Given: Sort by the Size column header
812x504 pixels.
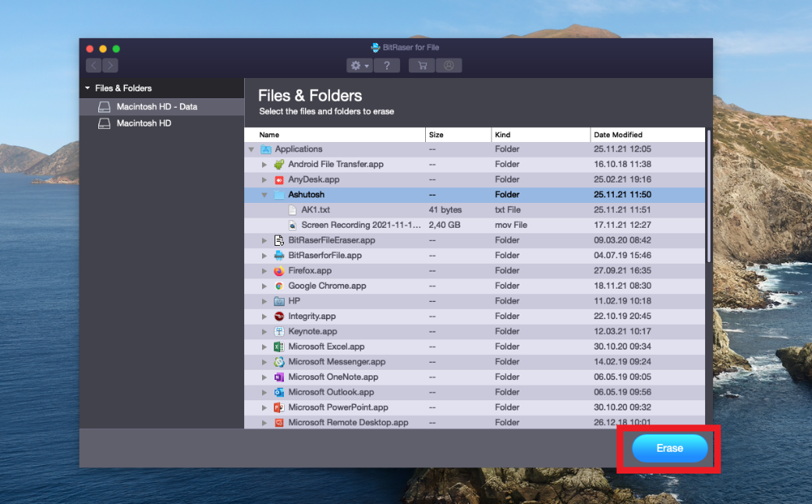Looking at the screenshot, I should point(459,135).
